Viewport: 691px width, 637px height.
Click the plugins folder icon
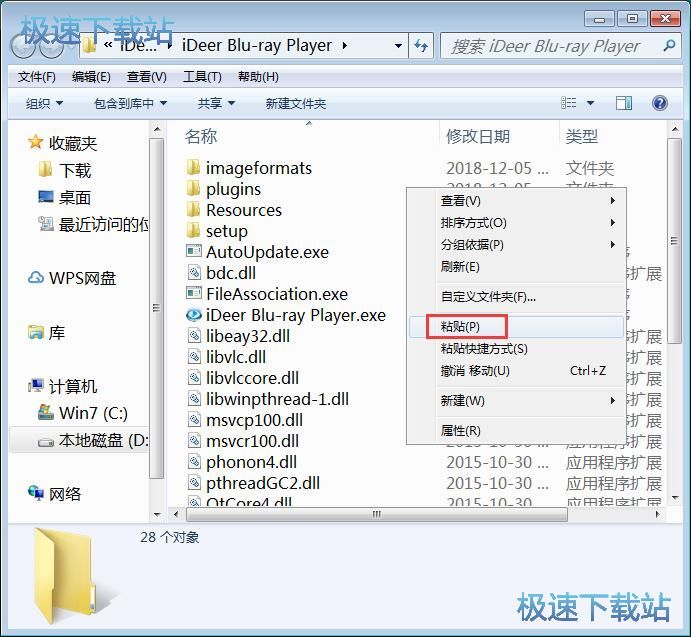pyautogui.click(x=193, y=189)
